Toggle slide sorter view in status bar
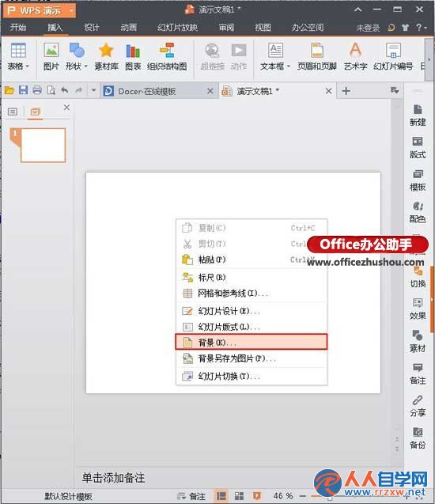Viewport: 435px width, 504px height. point(239,496)
